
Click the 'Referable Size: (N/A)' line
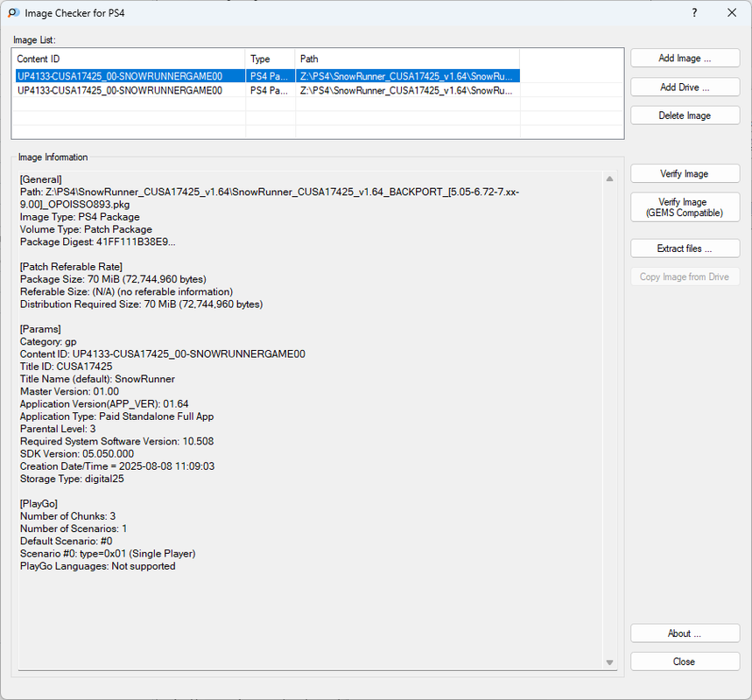point(127,292)
